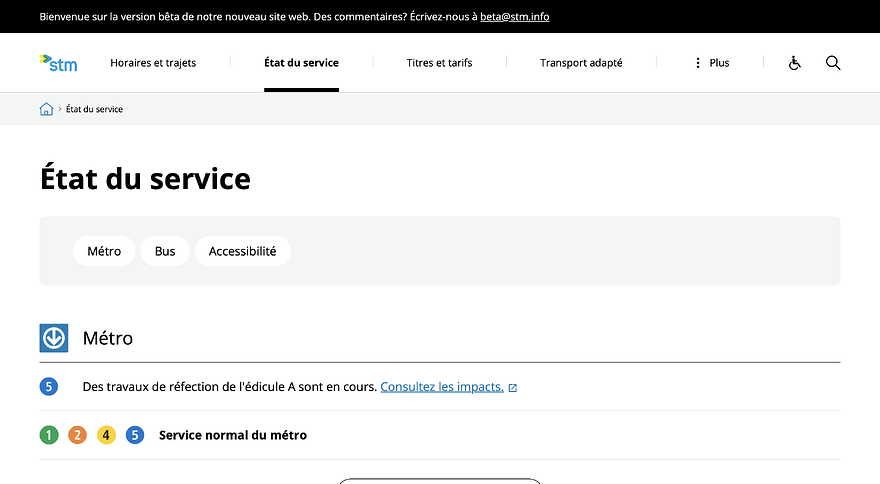Select the Métro filter pill
Viewport: 880px width, 484px height.
[104, 251]
